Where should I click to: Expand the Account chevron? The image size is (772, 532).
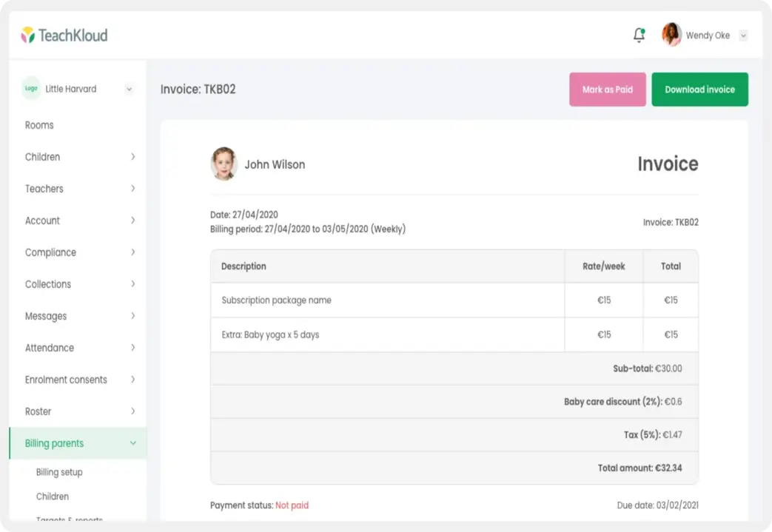(133, 220)
